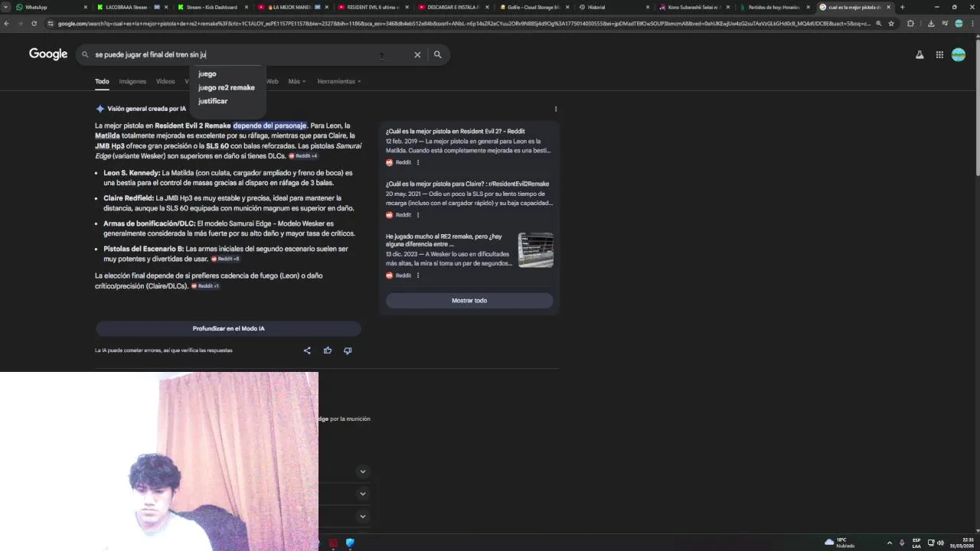Open the blue shield app in taskbar
Image resolution: width=980 pixels, height=551 pixels.
350,543
